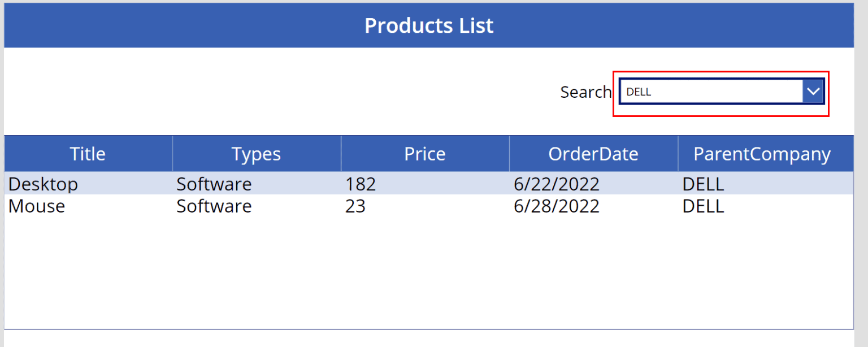
Task: Sort by the Price column header
Action: tap(424, 153)
